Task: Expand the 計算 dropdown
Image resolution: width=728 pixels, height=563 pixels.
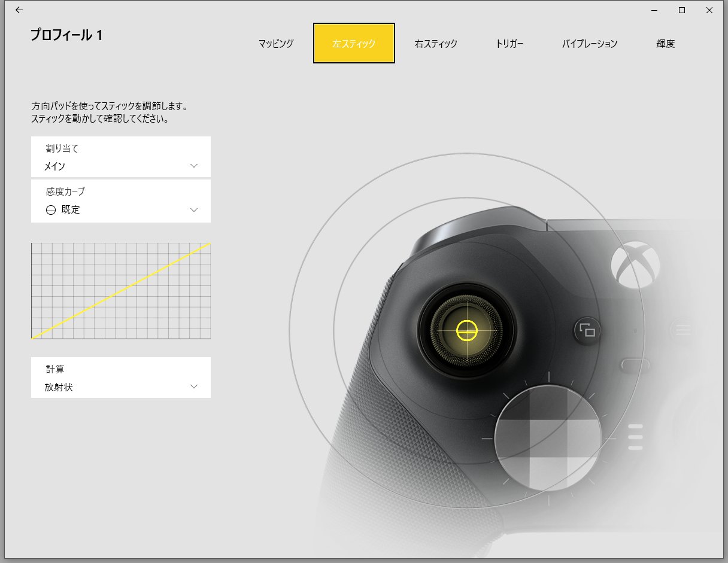Action: [x=121, y=378]
